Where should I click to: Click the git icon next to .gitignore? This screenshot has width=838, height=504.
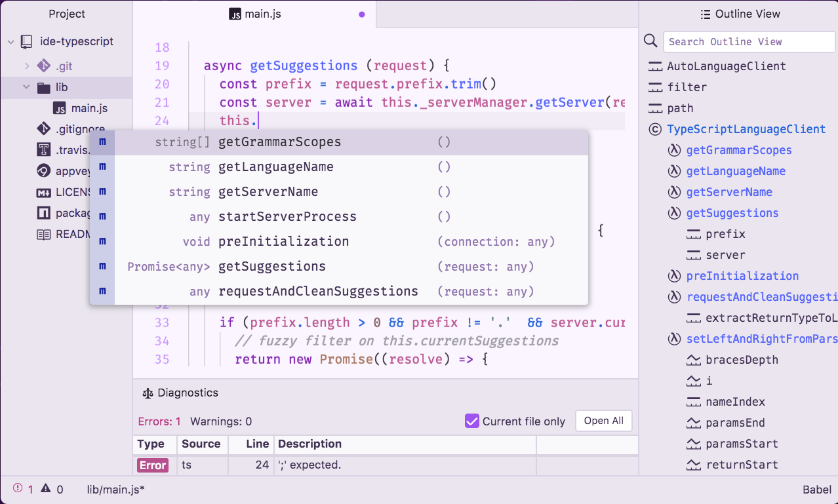click(44, 129)
